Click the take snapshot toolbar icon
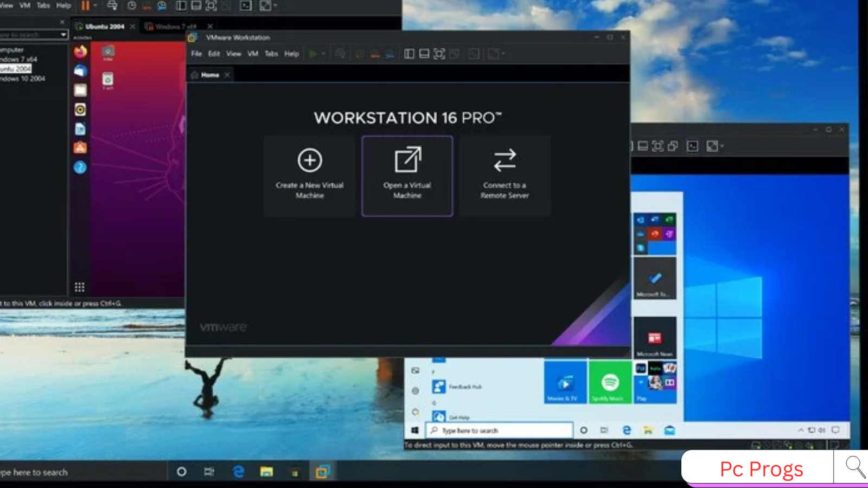The image size is (868, 488). [359, 54]
